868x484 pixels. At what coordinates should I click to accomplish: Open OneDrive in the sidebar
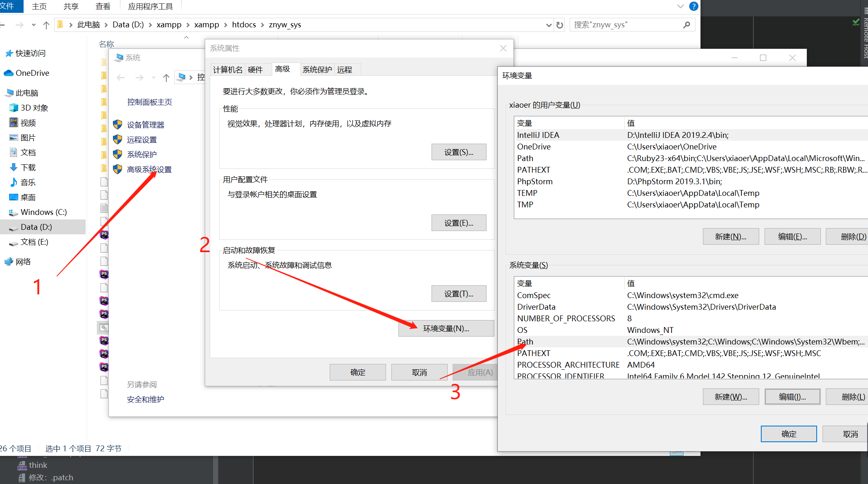32,73
